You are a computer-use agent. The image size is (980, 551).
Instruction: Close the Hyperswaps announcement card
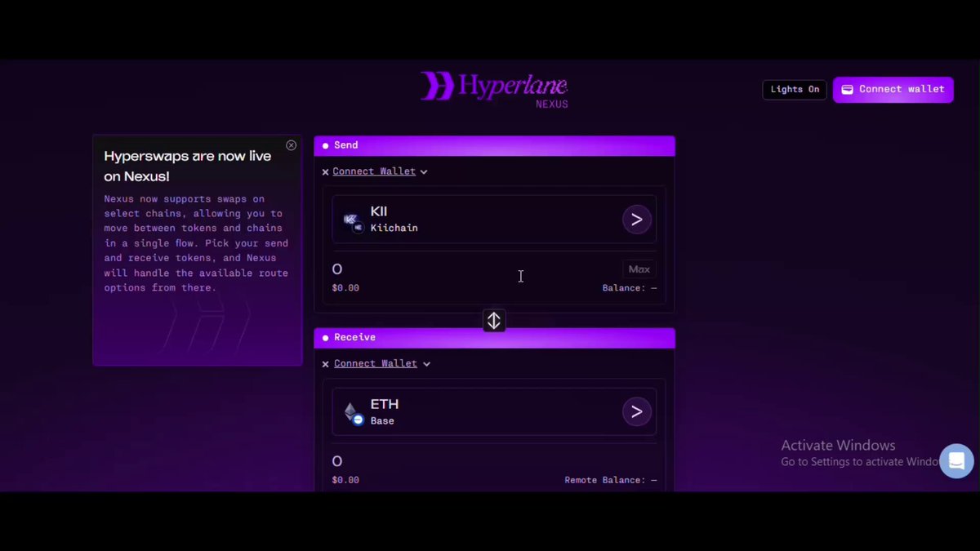pyautogui.click(x=291, y=145)
